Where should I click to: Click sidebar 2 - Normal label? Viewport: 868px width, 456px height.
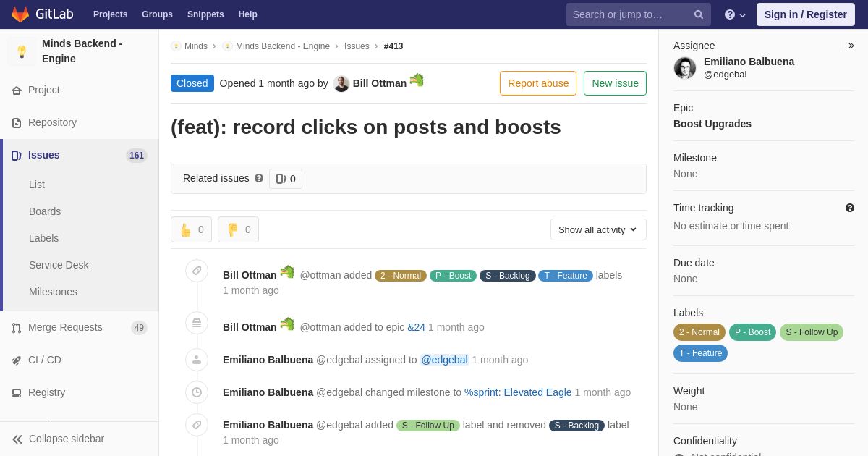click(x=699, y=332)
